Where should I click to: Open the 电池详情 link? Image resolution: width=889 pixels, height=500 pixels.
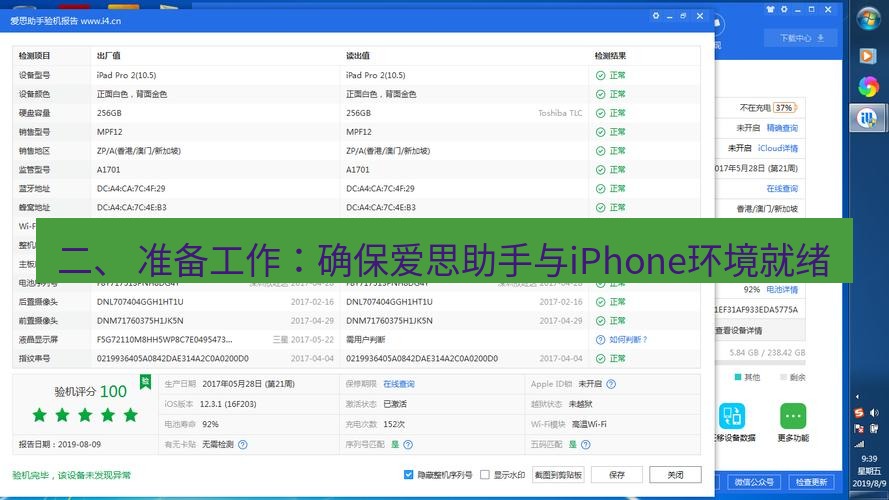(782, 289)
